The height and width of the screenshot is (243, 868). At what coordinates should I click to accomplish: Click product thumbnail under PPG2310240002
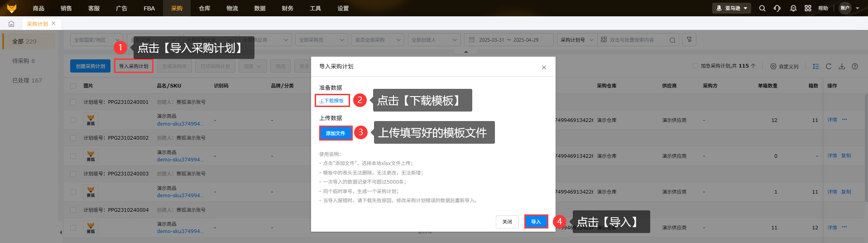91,156
